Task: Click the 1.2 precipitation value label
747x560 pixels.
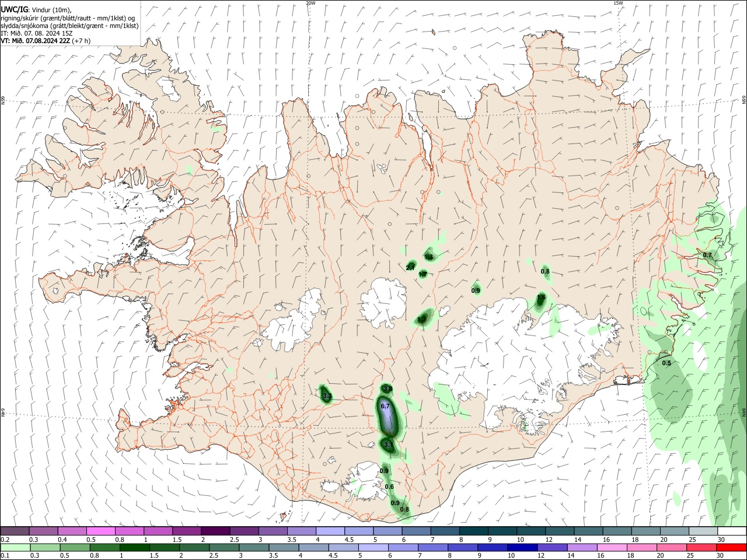Action: 422,319
